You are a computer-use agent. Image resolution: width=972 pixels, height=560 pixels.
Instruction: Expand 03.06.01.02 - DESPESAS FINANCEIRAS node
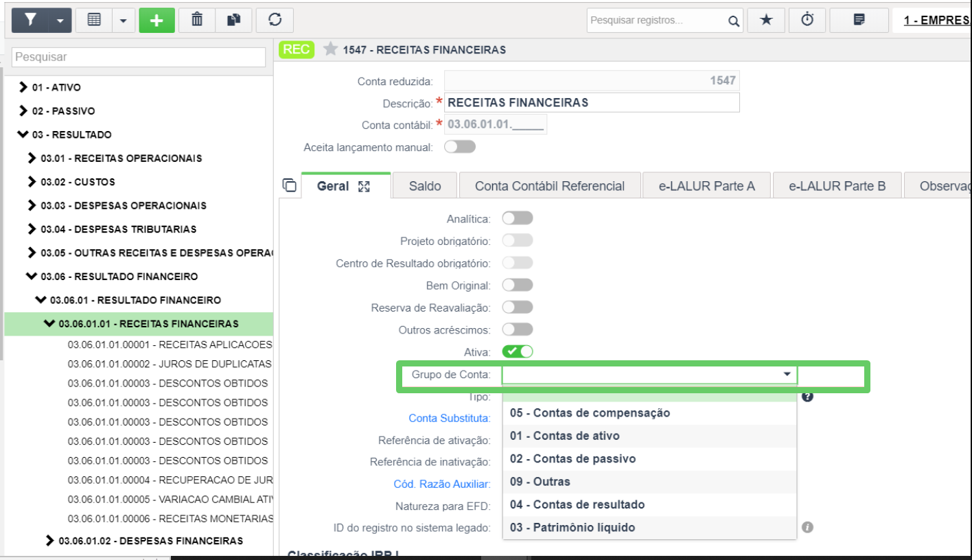coord(50,541)
